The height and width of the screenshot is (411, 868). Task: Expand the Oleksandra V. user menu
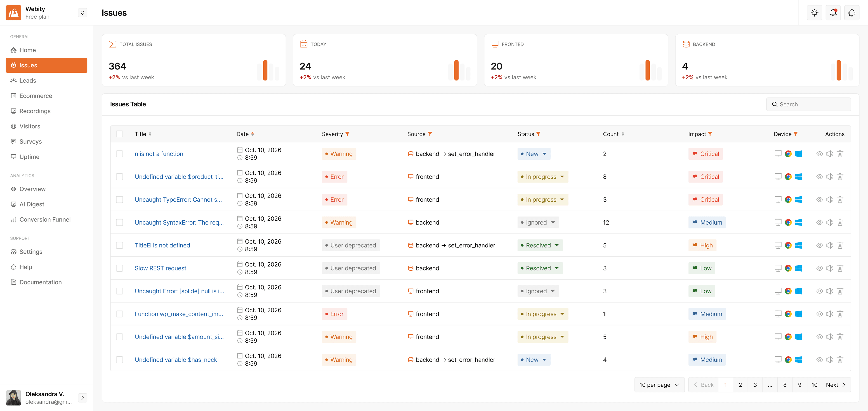coord(83,398)
